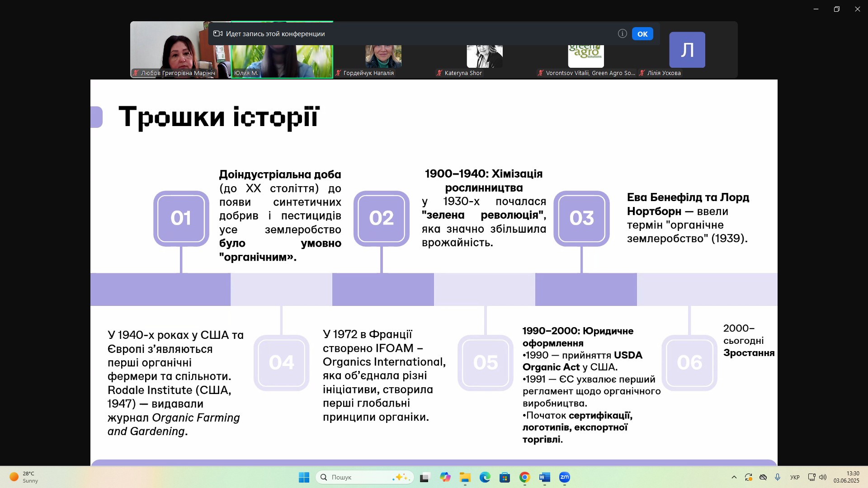Screen dimensions: 868x488
Task: Click the taskbar search field Пошук
Action: coord(365,477)
